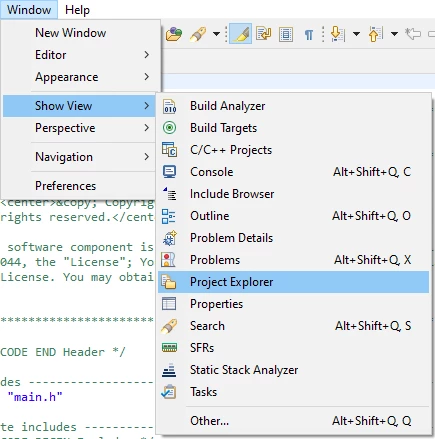Show the Properties view entry
This screenshot has height=439, width=435.
point(294,304)
